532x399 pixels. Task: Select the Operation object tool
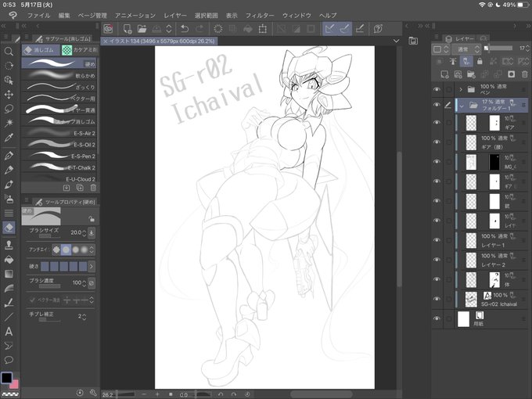pyautogui.click(x=9, y=80)
